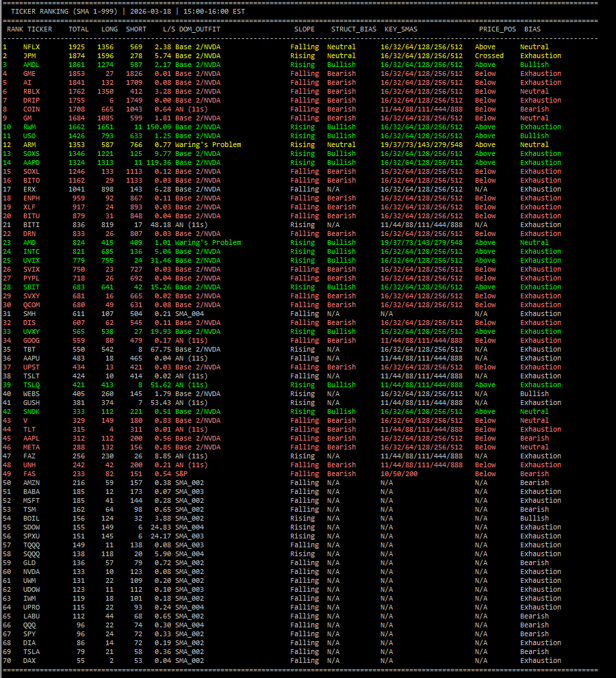The height and width of the screenshot is (678, 616).
Task: Click the ENPH ticker text
Action: coord(31,198)
